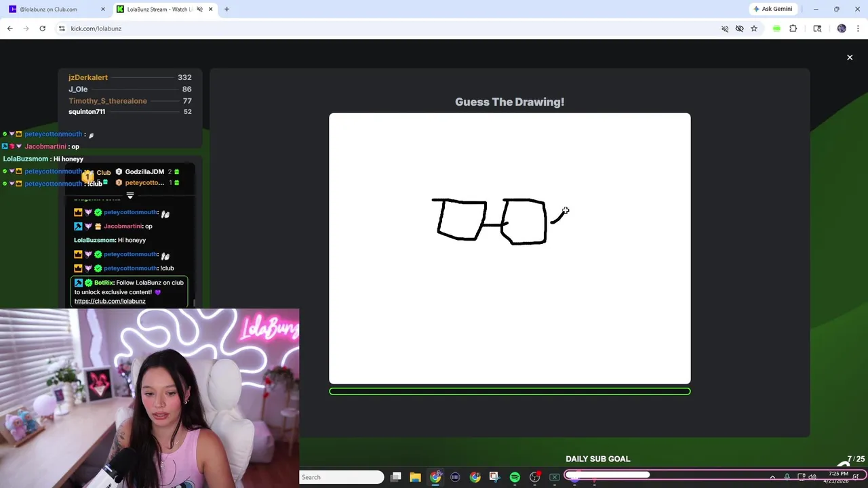
Task: Open network settings from the tray
Action: coord(802,477)
